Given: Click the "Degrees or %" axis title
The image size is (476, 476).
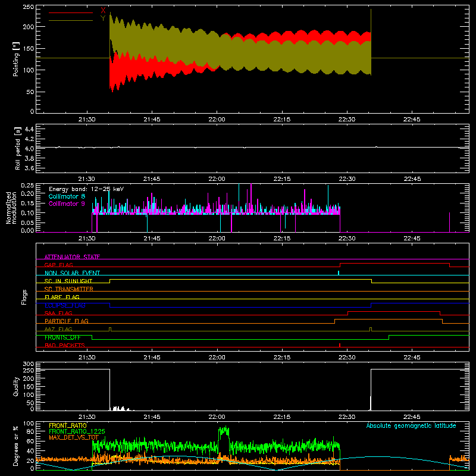Looking at the screenshot, I should point(16,446).
